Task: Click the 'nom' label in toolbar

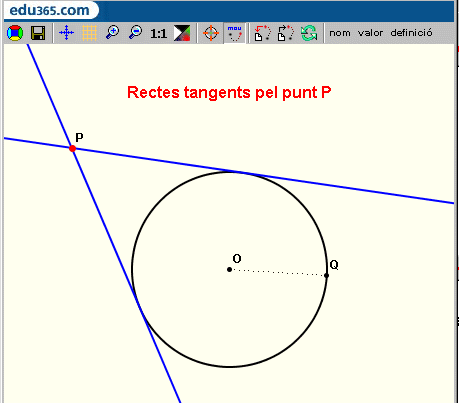Action: coord(340,33)
